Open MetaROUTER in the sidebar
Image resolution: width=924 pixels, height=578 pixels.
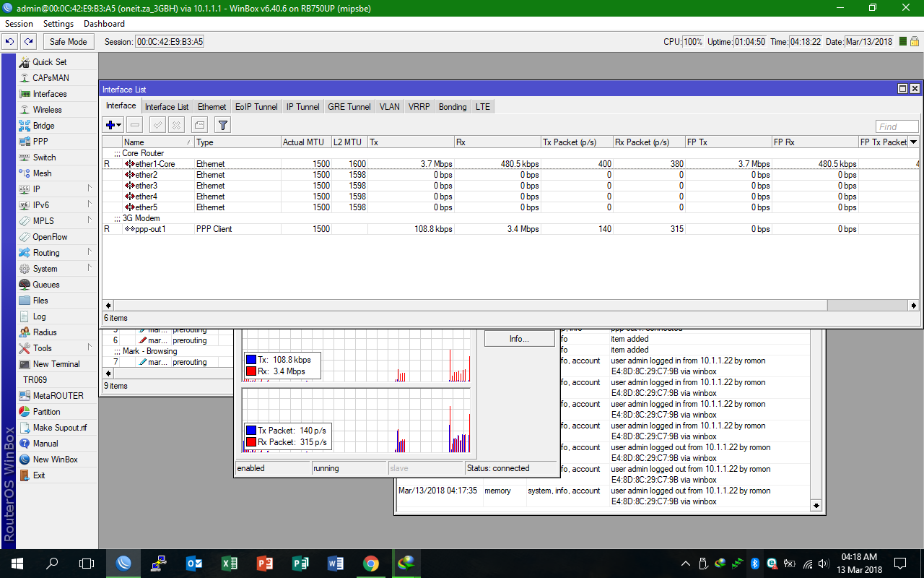(57, 396)
